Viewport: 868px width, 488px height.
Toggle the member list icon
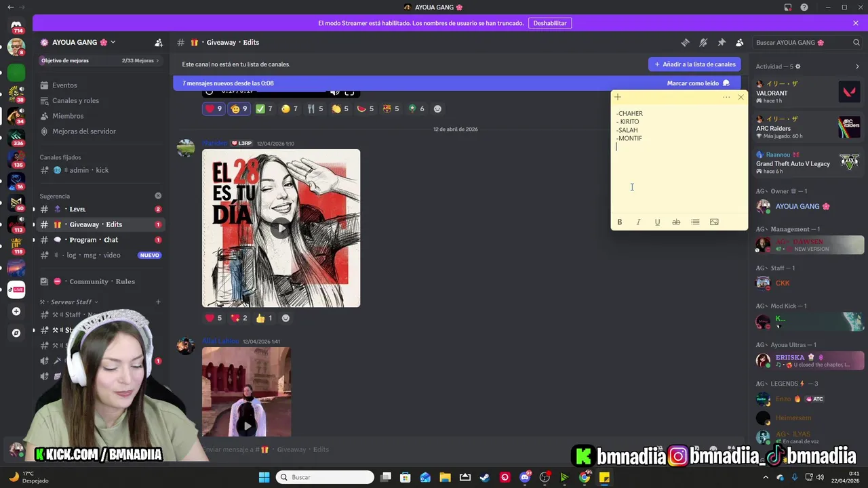pos(740,42)
